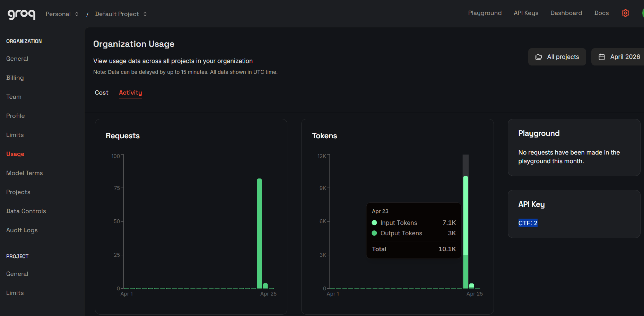Click the small Tokens bar near Apr 25

tap(472, 286)
